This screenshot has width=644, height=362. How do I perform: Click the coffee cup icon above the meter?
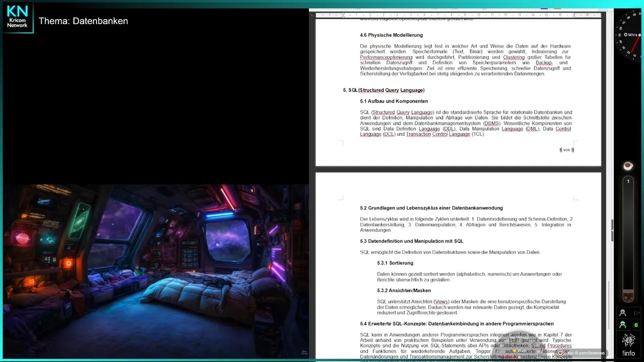(627, 166)
